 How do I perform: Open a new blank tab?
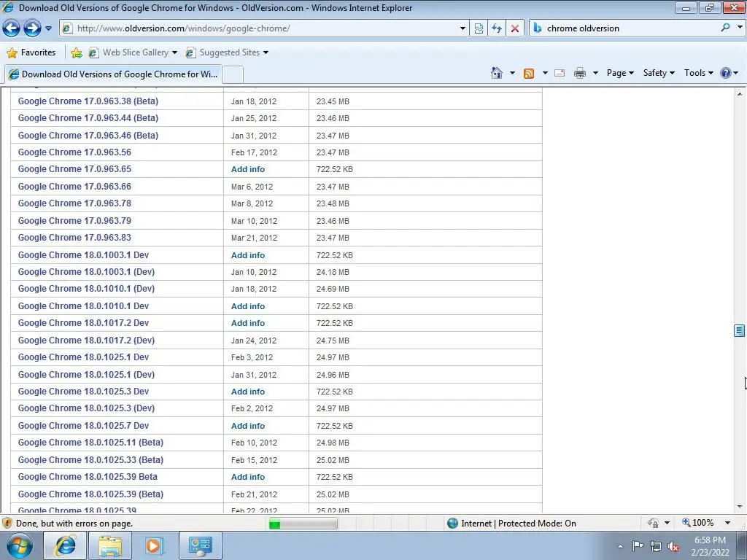pyautogui.click(x=233, y=75)
